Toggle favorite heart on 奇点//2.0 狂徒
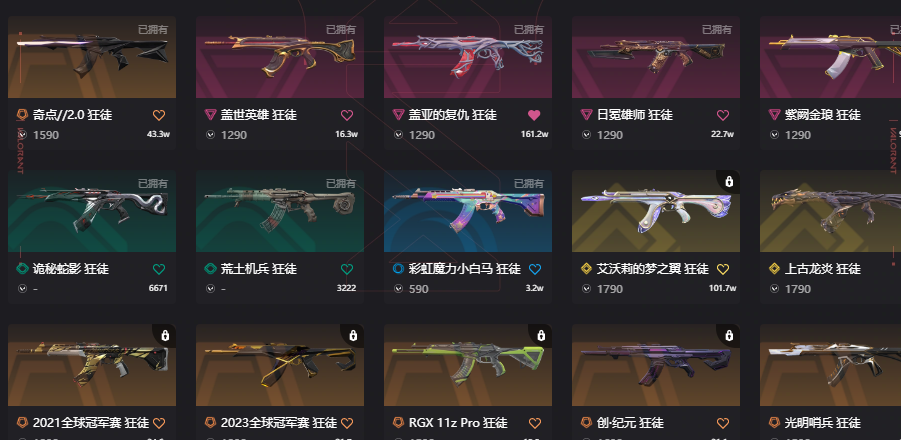 159,115
